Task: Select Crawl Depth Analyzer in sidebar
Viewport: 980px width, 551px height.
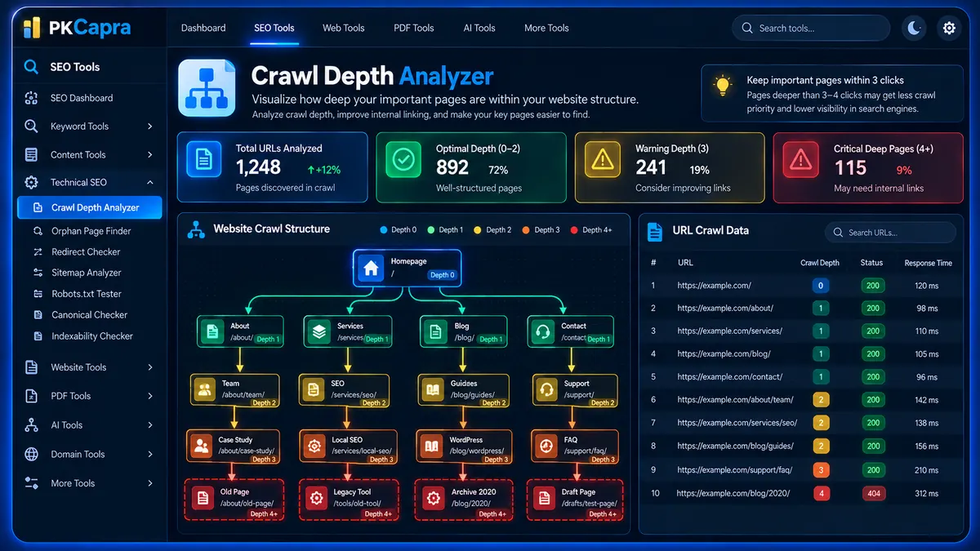Action: coord(89,207)
